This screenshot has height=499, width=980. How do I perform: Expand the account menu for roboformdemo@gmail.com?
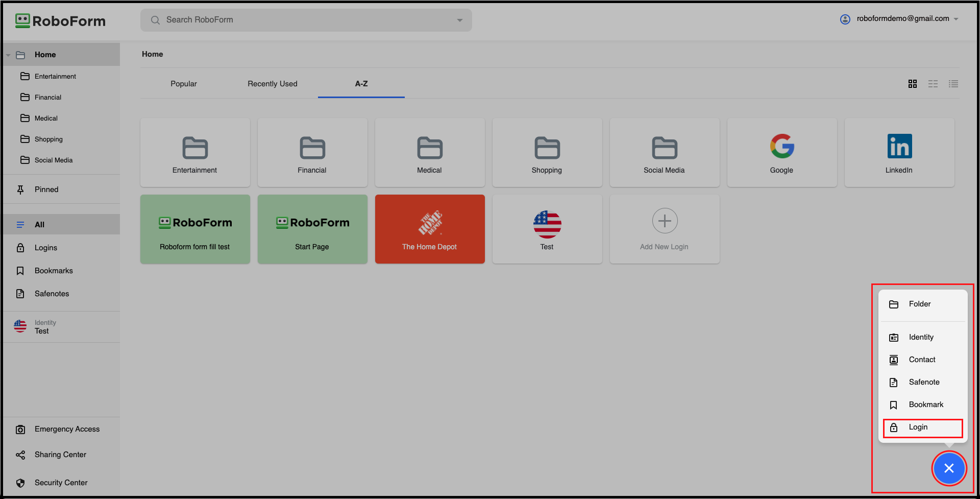[957, 19]
